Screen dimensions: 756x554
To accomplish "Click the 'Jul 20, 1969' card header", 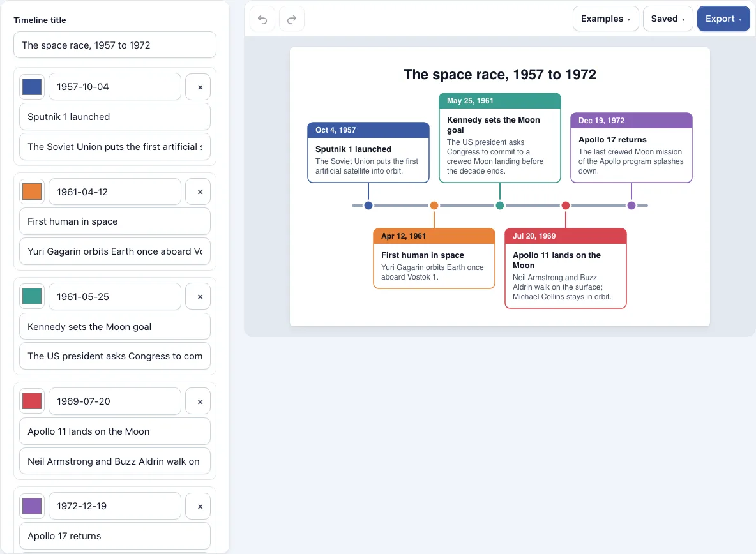I will point(566,236).
